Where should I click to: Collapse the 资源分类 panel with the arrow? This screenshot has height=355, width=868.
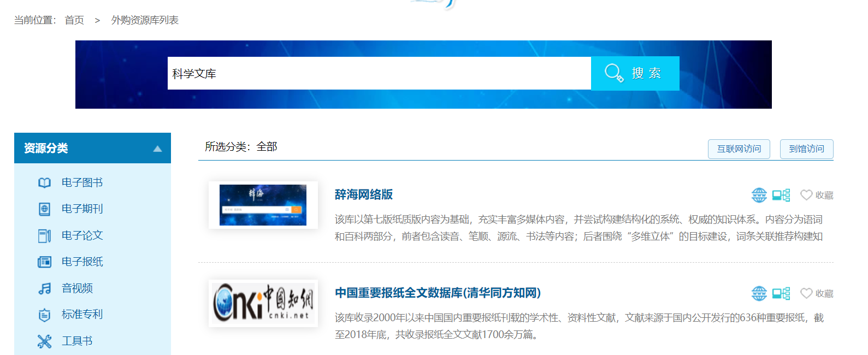coord(157,149)
